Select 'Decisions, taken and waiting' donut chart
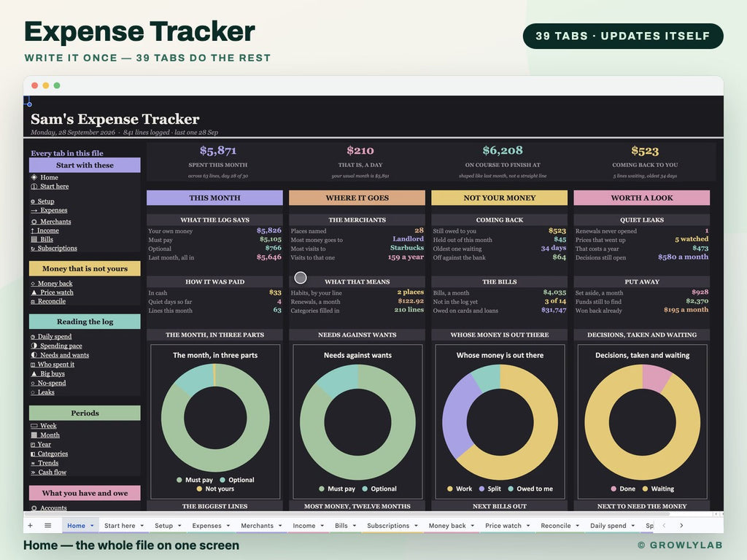Viewport: 747px width, 560px height. click(642, 421)
